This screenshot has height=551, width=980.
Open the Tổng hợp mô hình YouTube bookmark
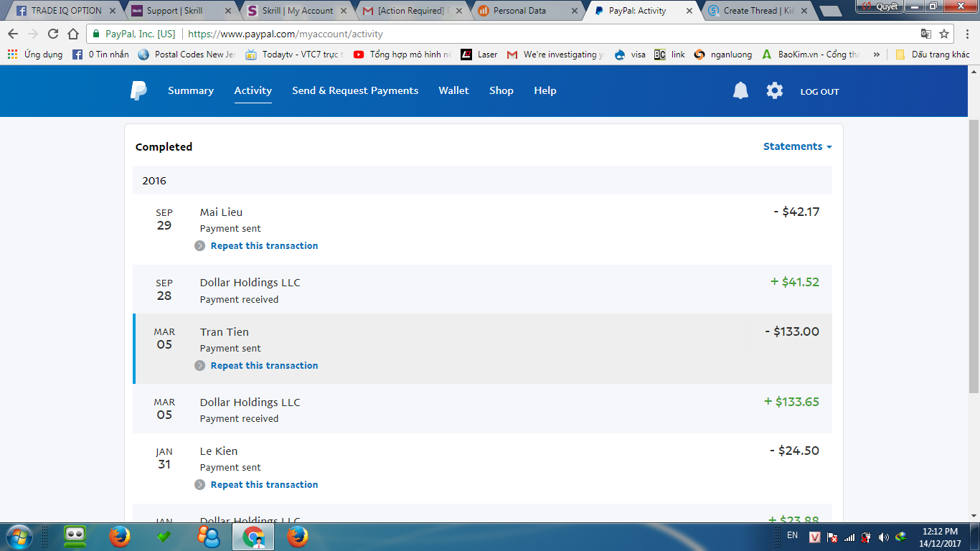tap(402, 55)
